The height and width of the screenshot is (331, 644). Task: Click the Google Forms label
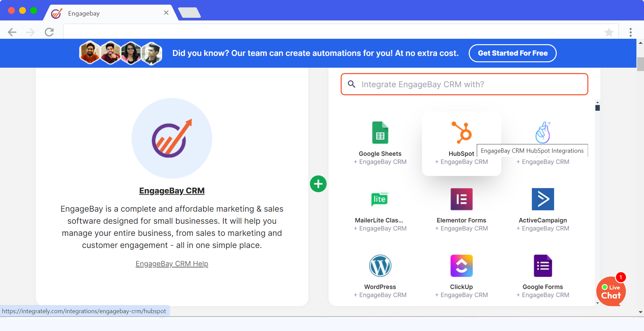coord(543,287)
